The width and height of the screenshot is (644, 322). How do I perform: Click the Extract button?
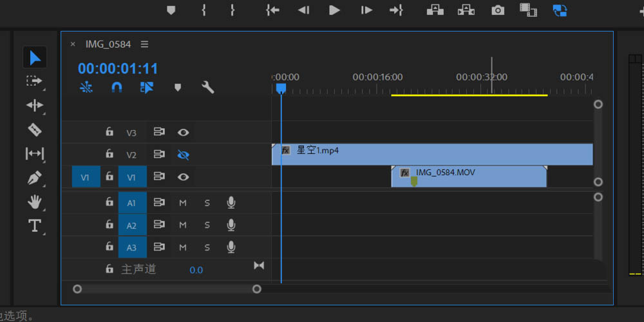click(x=466, y=10)
